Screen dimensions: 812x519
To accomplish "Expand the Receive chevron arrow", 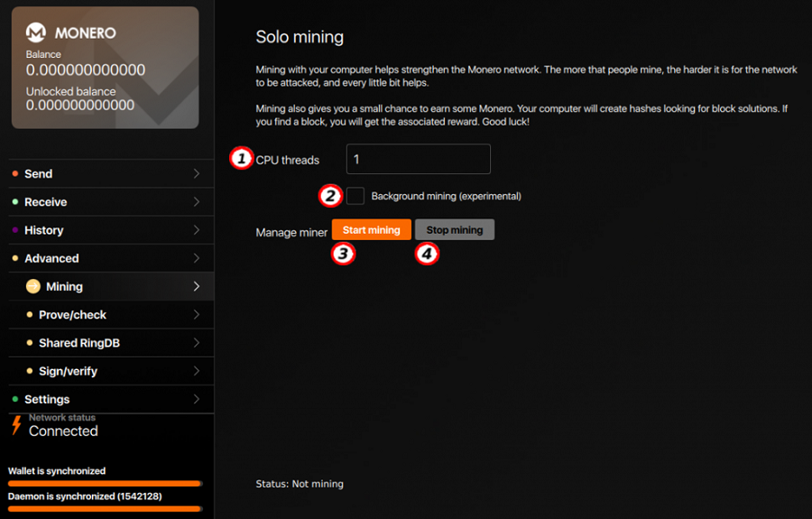I will tap(197, 202).
